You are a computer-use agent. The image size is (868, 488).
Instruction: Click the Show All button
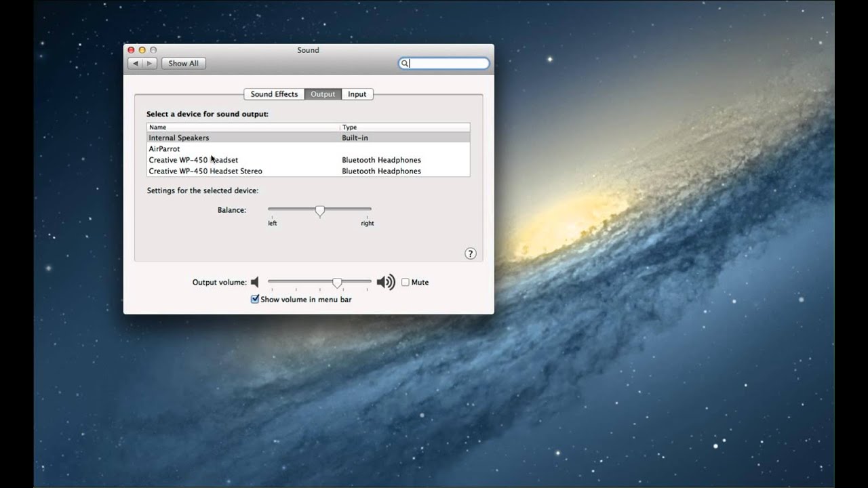183,63
